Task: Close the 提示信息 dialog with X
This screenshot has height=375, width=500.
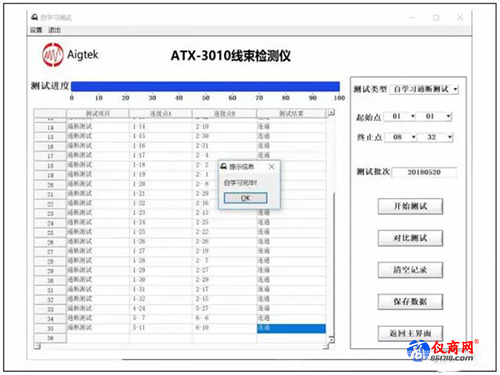Action: (272, 166)
